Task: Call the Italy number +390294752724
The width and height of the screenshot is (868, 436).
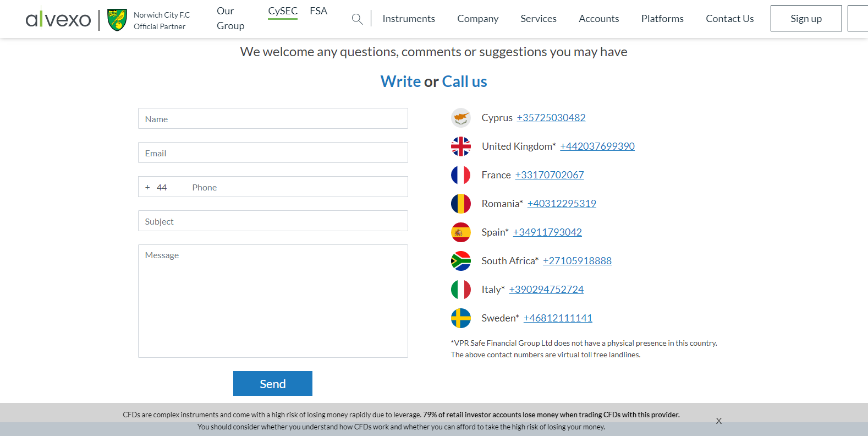Action: [546, 290]
